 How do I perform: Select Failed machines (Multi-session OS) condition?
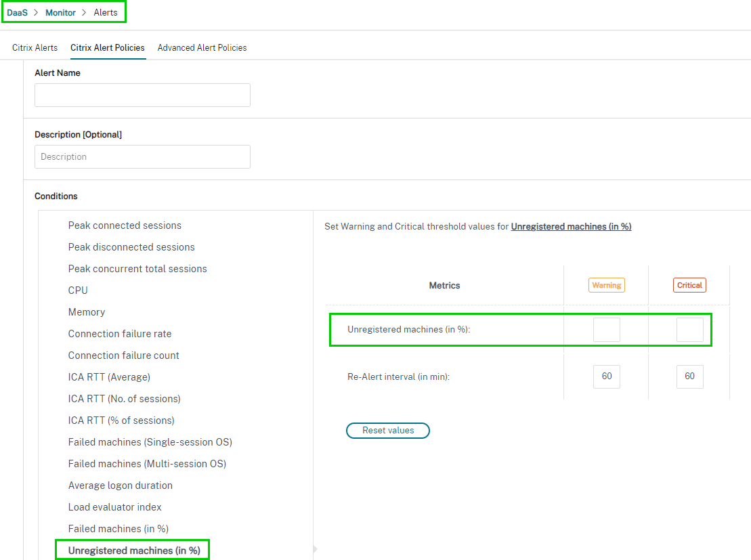tap(147, 463)
